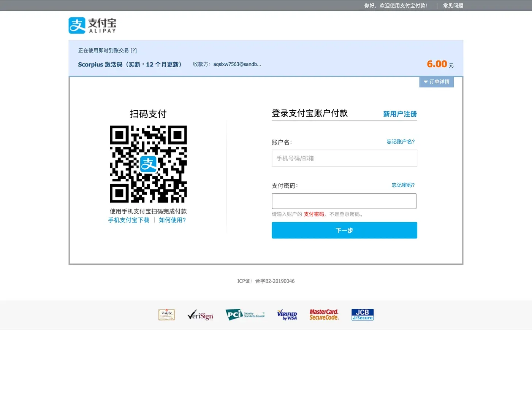Viewport: 532px width, 416px height.
Task: Click the order title Scorpius 激活码
Action: 130,65
